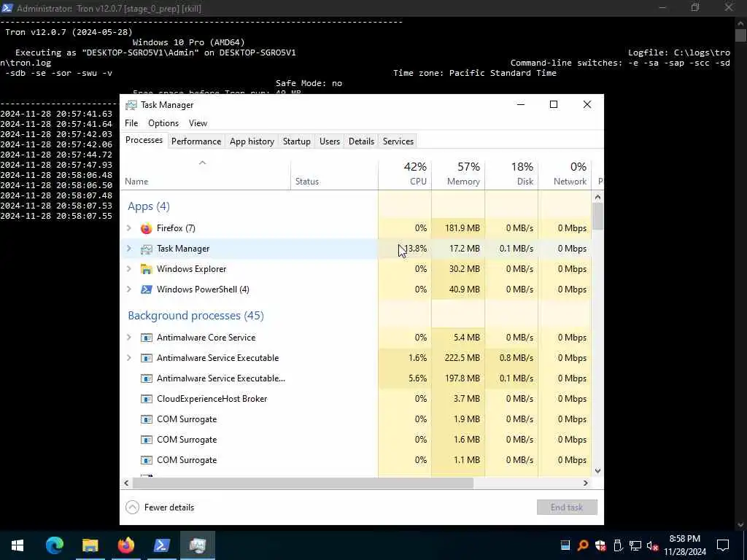The width and height of the screenshot is (747, 560).
Task: Click the End task button
Action: tap(567, 507)
